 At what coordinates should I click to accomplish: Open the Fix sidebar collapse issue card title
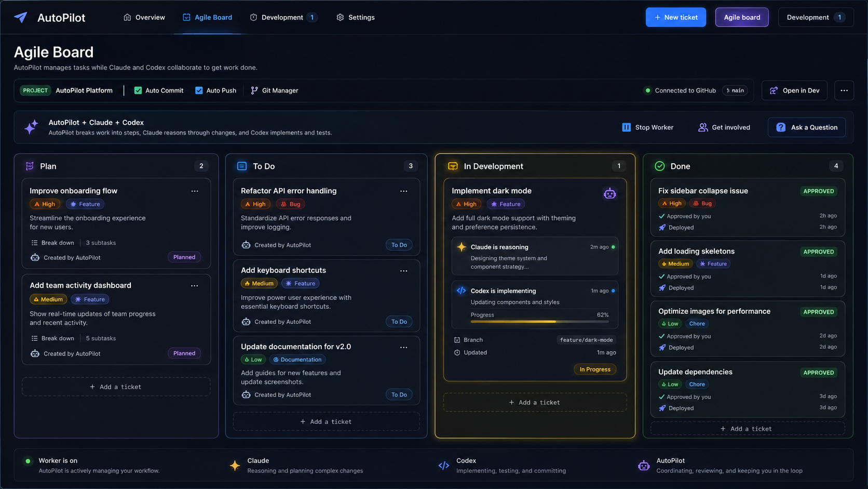[x=703, y=191]
